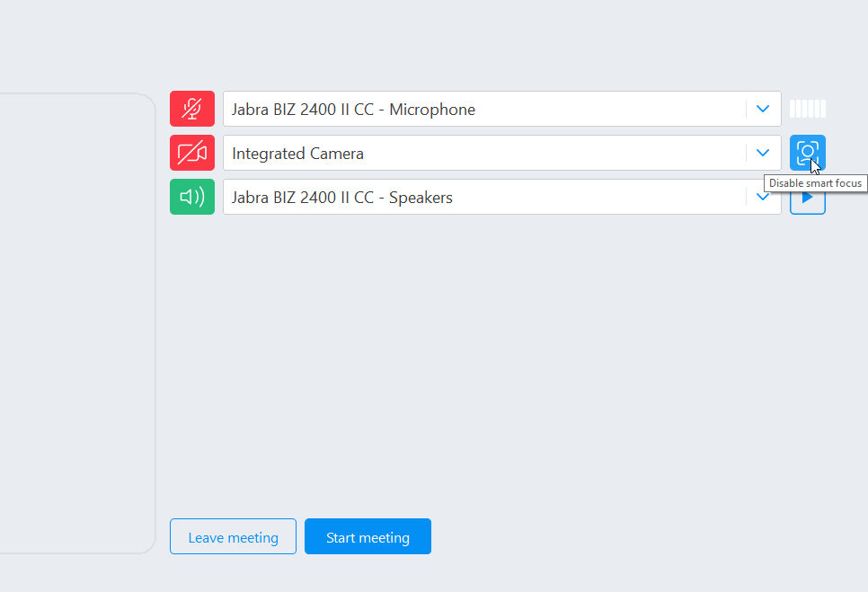Open the Jabra BIZ 2400 Microphone selector
868x592 pixels.
tap(502, 109)
